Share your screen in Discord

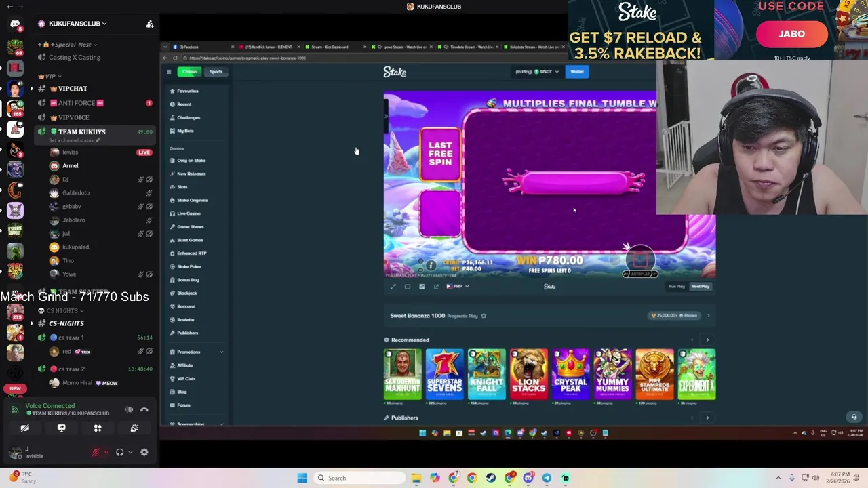(61, 428)
